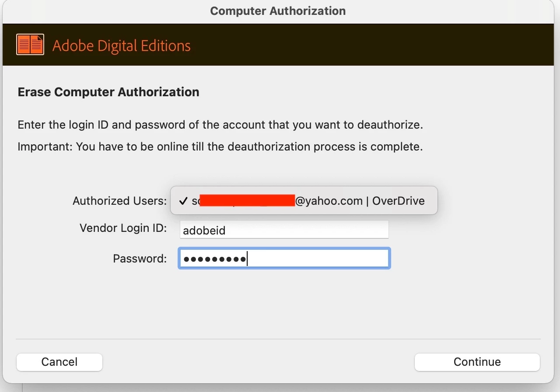Click into the Password field
Screen dimensions: 560x392
click(284, 259)
